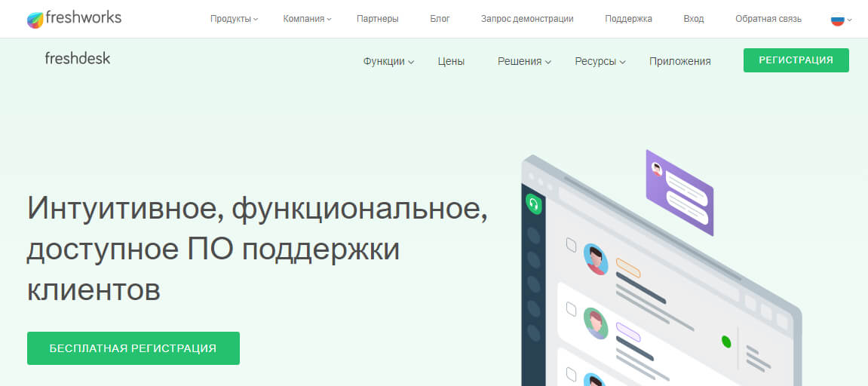This screenshot has width=868, height=386.
Task: Open the Russian flag language selector
Action: 841,20
